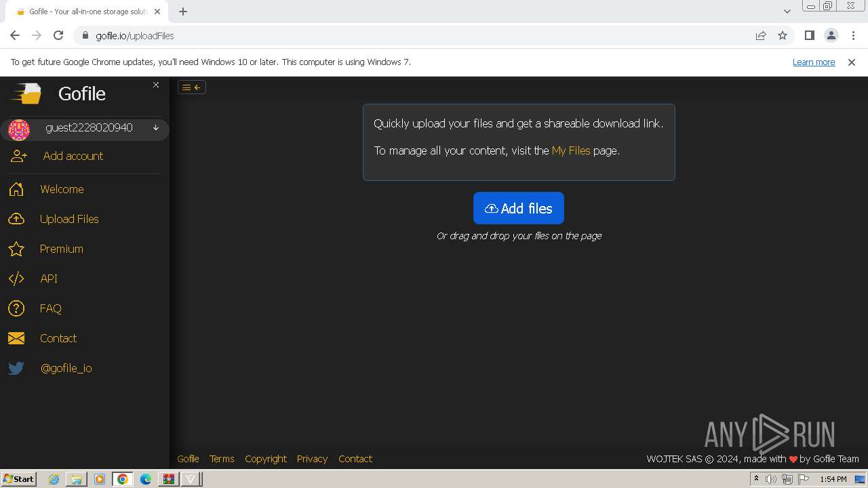Screen dimensions: 868x488
Task: Open the Contact sidebar item
Action: click(58, 338)
